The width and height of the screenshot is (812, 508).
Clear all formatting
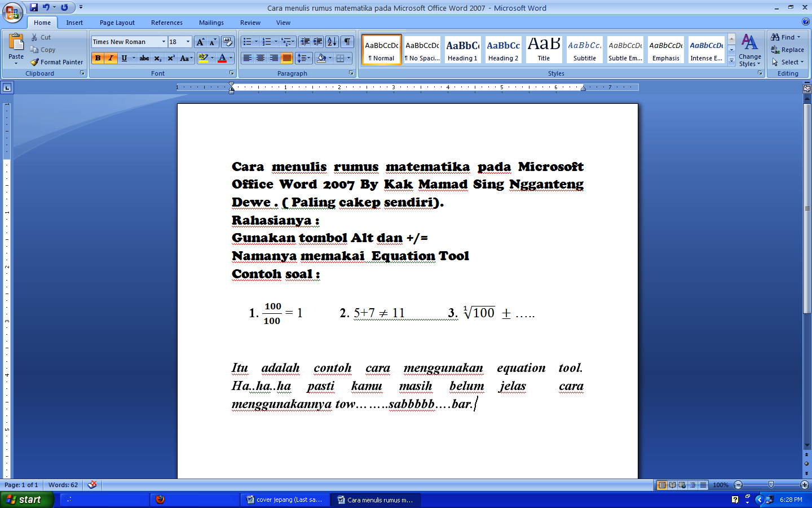(228, 42)
